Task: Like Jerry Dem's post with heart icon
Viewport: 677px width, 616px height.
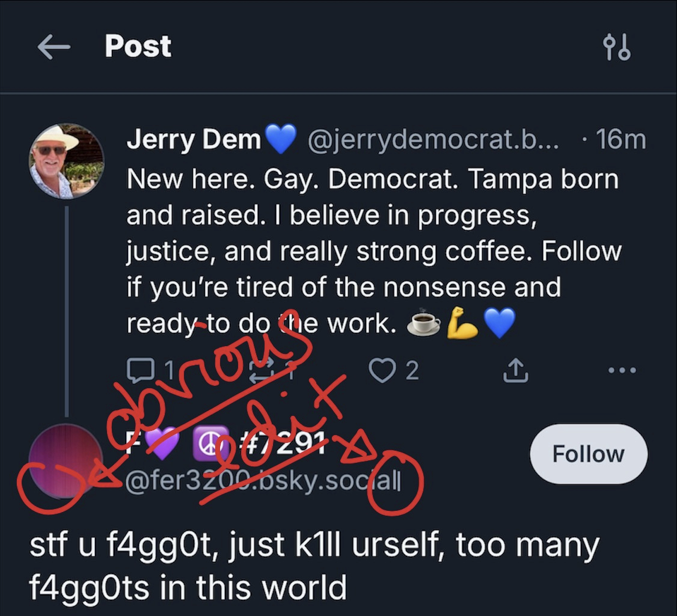Action: tap(381, 371)
